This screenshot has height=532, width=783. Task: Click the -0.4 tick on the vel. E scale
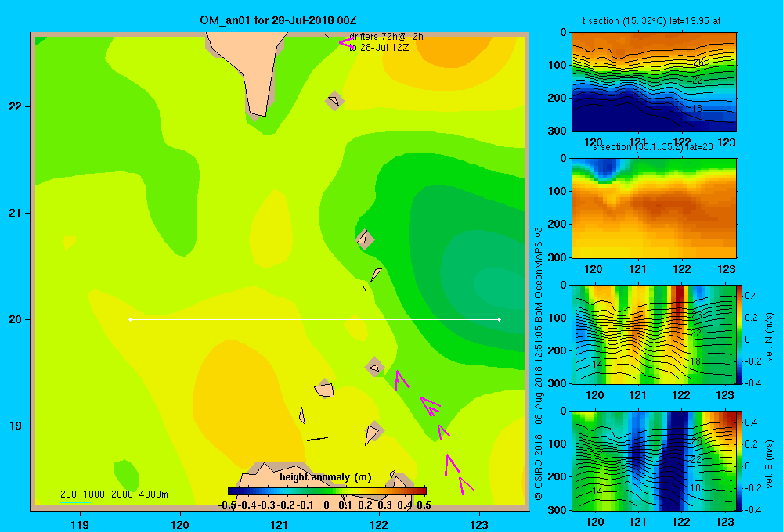752,509
